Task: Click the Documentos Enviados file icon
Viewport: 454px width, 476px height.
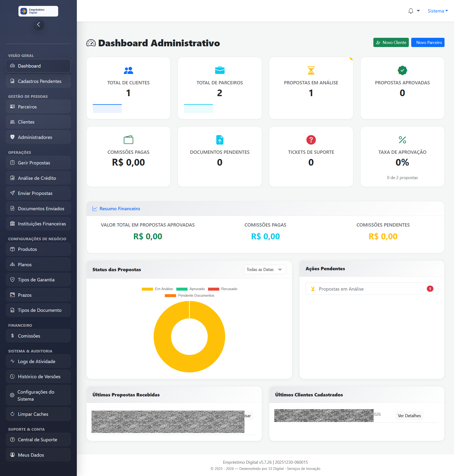Action: point(12,208)
